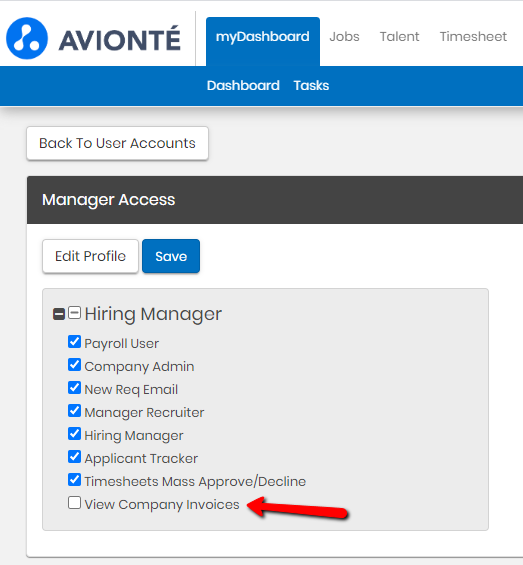
Task: Uncheck New Req Email option
Action: click(74, 388)
